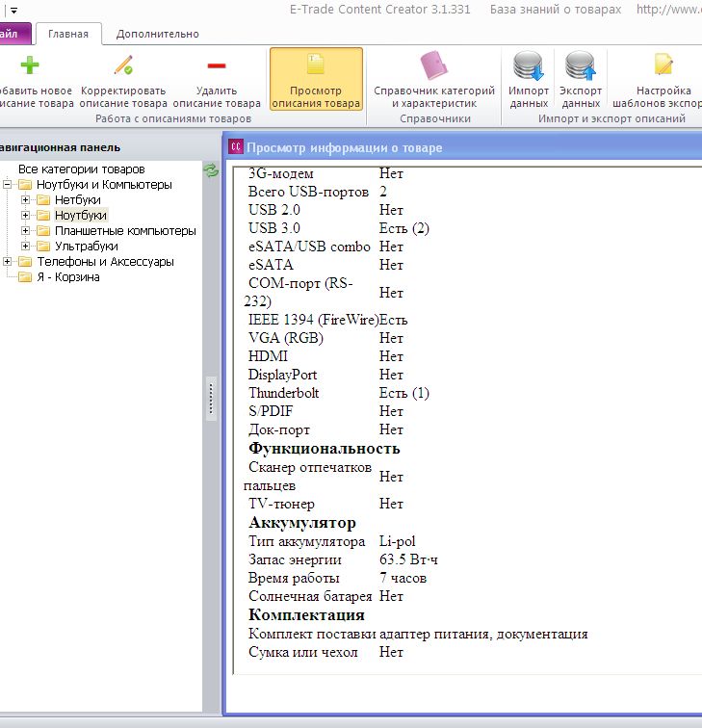
Task: Expand the Планшетные компьютеры tree node
Action: pos(25,231)
